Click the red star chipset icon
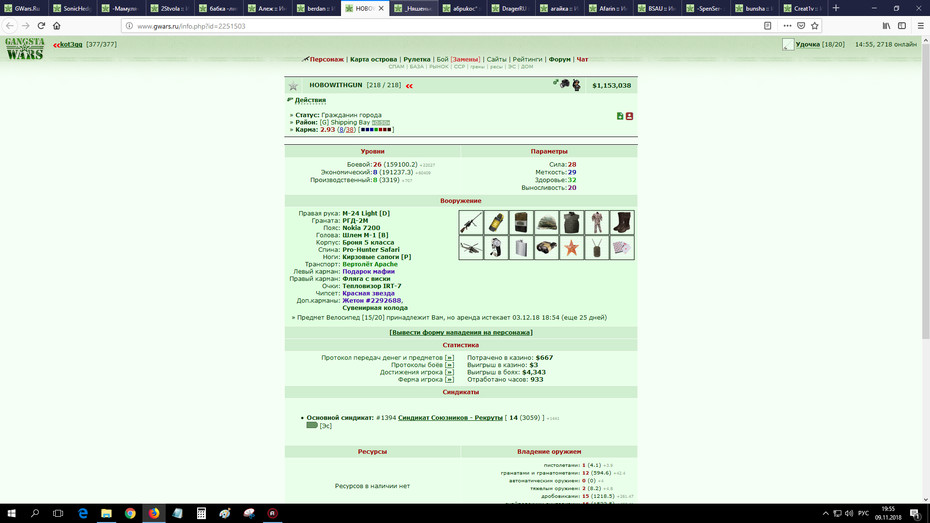The height and width of the screenshot is (523, 930). click(571, 248)
